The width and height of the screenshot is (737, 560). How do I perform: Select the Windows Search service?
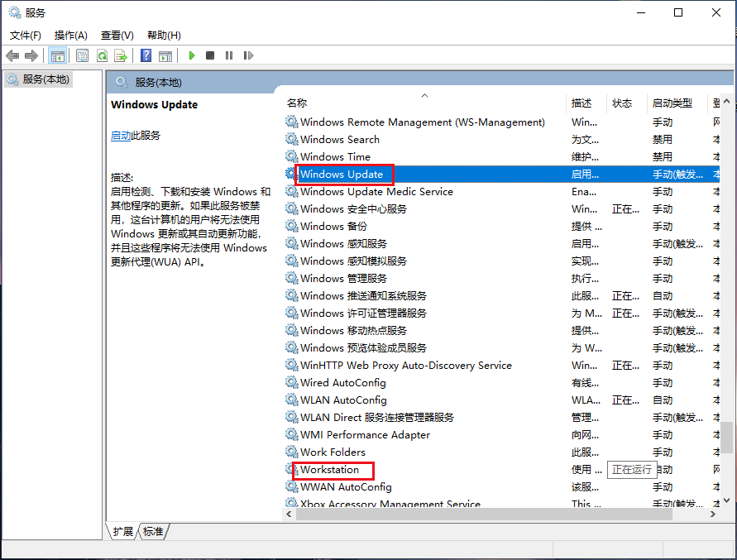click(x=501, y=140)
